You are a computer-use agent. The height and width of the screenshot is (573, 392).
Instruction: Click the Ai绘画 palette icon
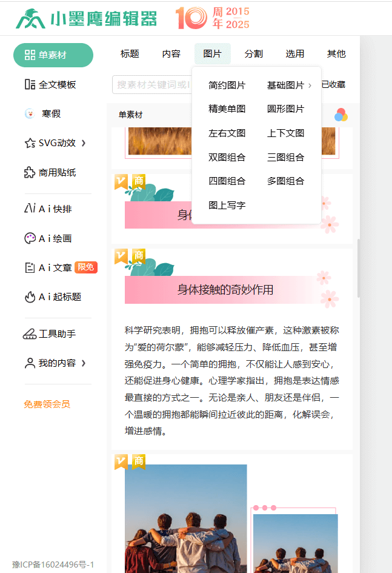pyautogui.click(x=30, y=238)
